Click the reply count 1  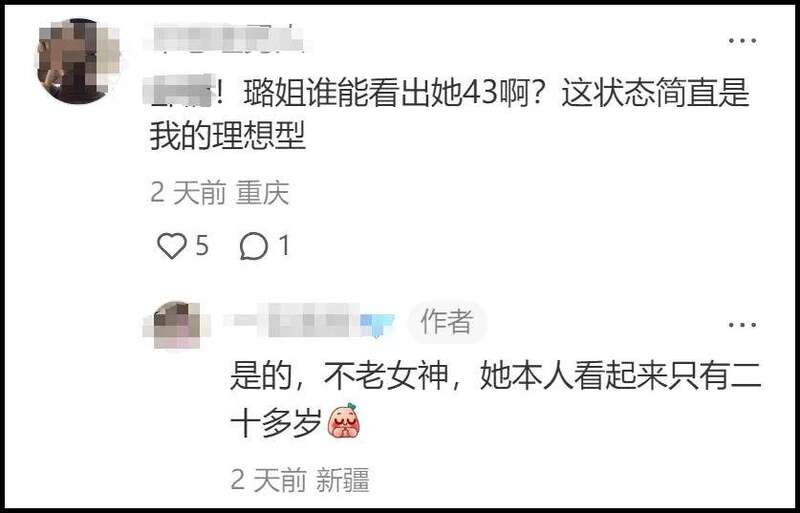284,246
